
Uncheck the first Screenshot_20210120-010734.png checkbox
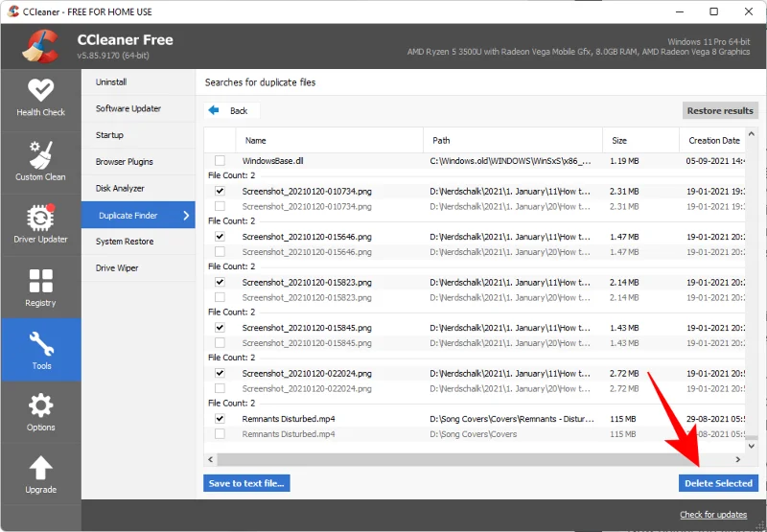click(221, 192)
